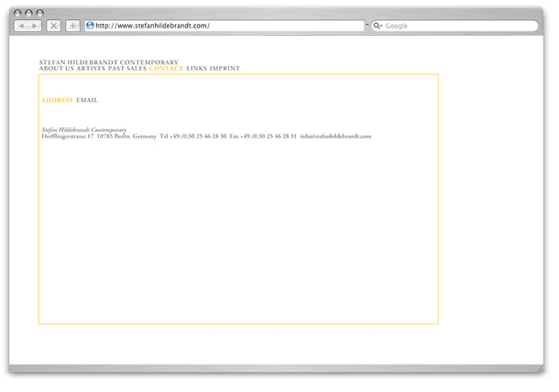559x392 pixels.
Task: Focus the Google search field
Action: [x=455, y=26]
